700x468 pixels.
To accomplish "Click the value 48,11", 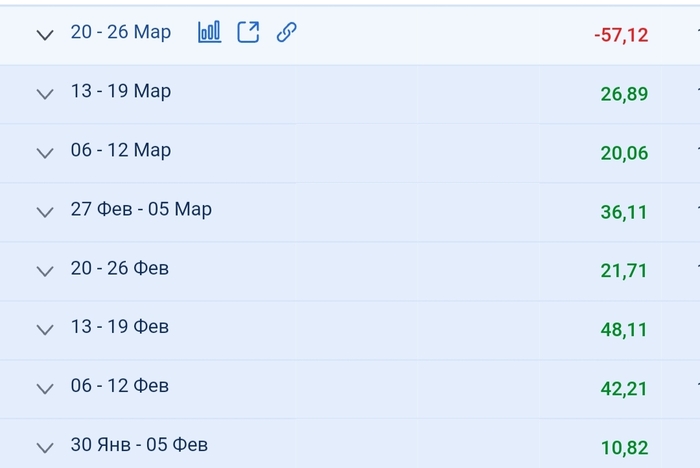I will pyautogui.click(x=624, y=330).
